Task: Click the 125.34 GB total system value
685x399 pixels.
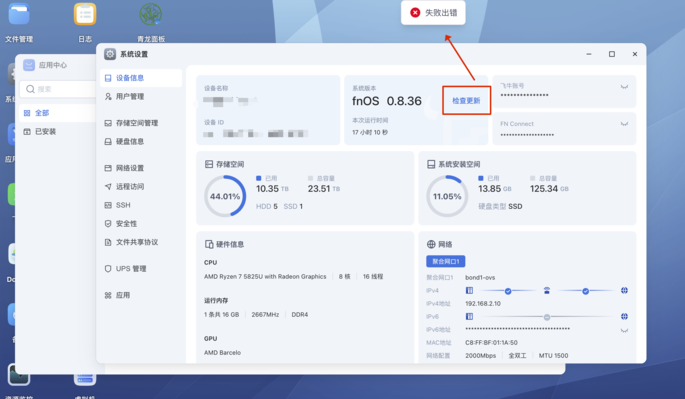Action: pyautogui.click(x=549, y=189)
